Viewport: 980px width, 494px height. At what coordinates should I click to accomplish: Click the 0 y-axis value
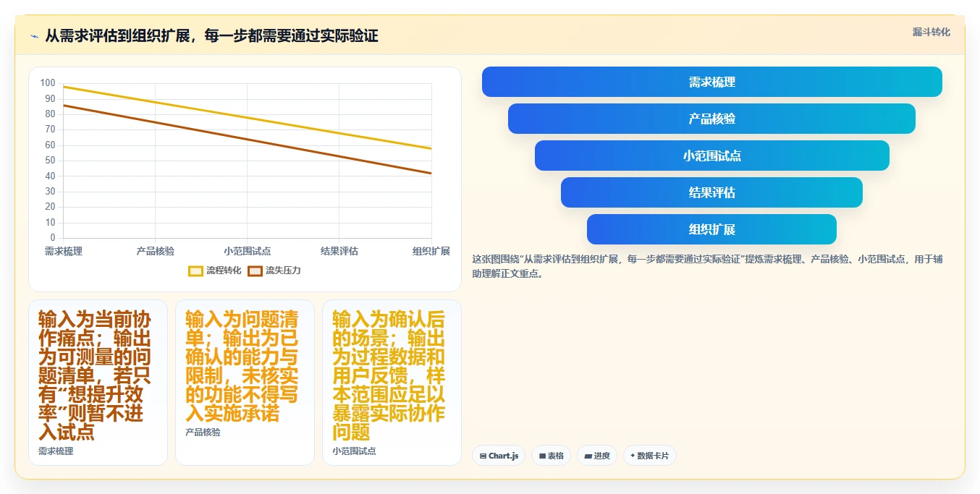53,238
